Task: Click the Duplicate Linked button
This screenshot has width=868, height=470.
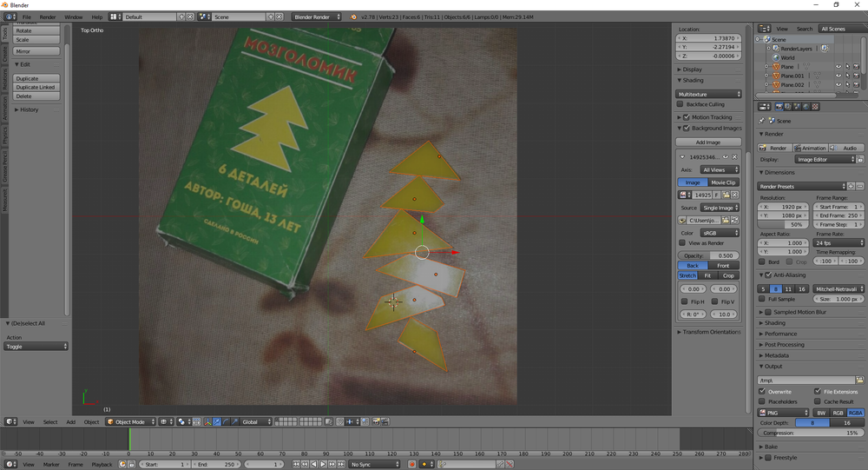Action: coord(36,87)
